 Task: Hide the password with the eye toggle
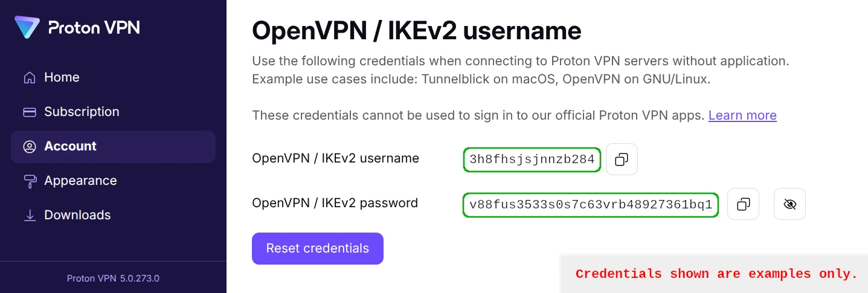(789, 204)
